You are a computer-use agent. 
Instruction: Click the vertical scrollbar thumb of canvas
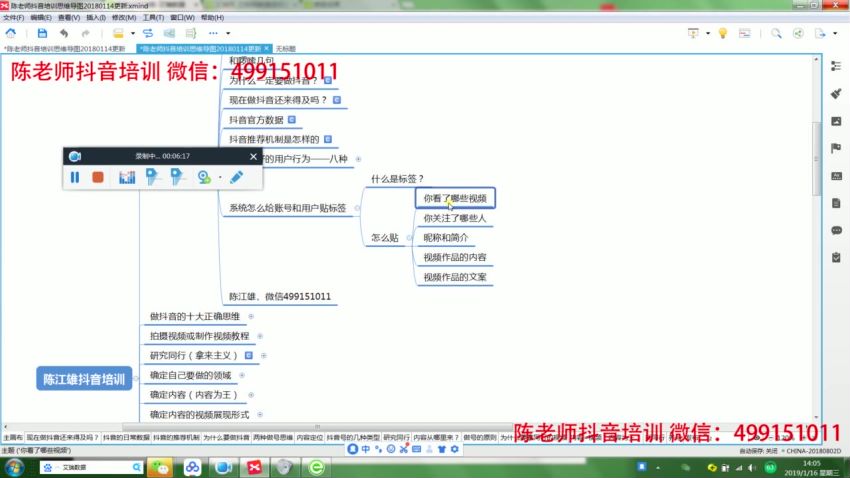(x=816, y=159)
